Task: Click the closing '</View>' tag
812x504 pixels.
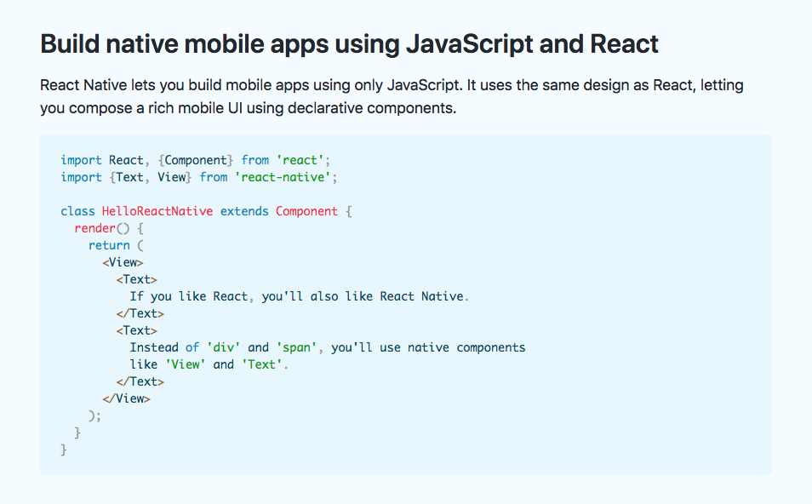Action: point(129,398)
